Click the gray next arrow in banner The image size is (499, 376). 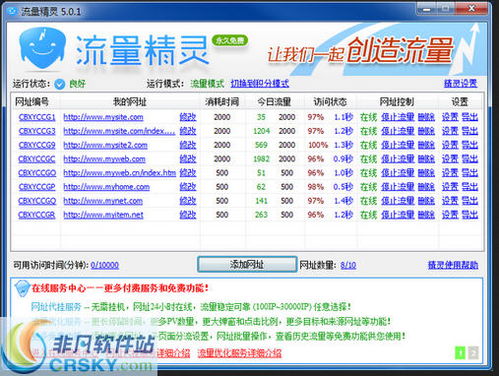(473, 352)
